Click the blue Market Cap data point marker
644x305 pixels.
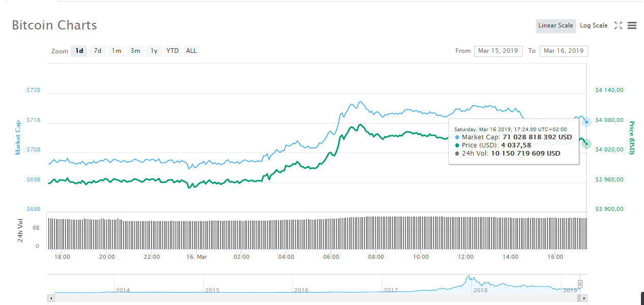(587, 121)
